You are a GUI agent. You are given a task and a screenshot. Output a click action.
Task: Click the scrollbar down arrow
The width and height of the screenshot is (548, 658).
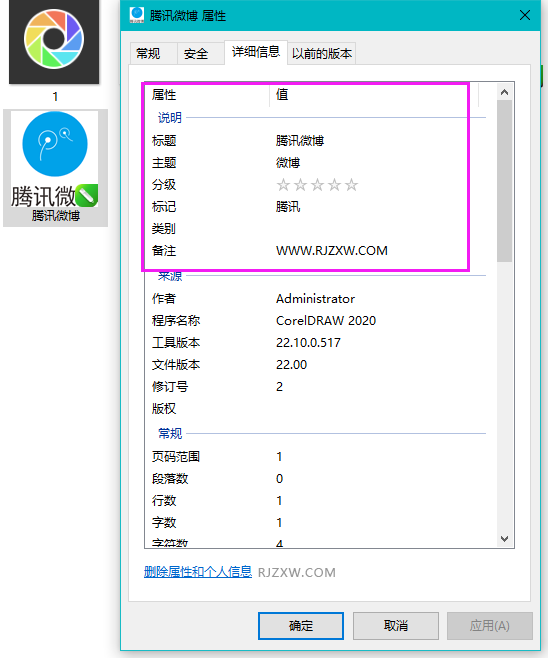click(505, 538)
